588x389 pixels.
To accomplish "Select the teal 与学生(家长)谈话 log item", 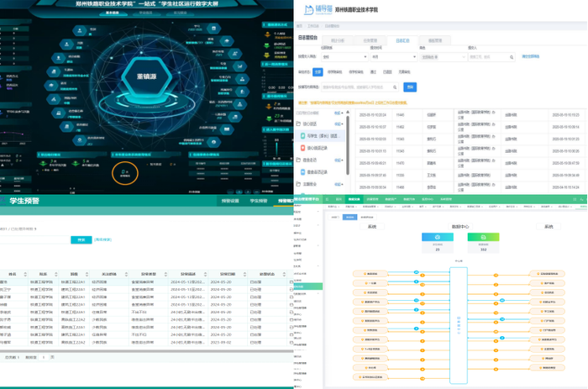I will tap(321, 134).
